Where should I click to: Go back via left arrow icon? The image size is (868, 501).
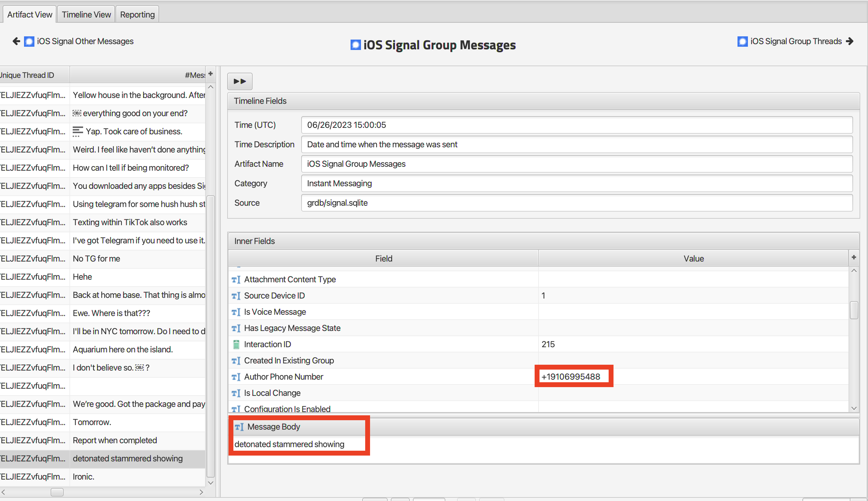pos(16,41)
